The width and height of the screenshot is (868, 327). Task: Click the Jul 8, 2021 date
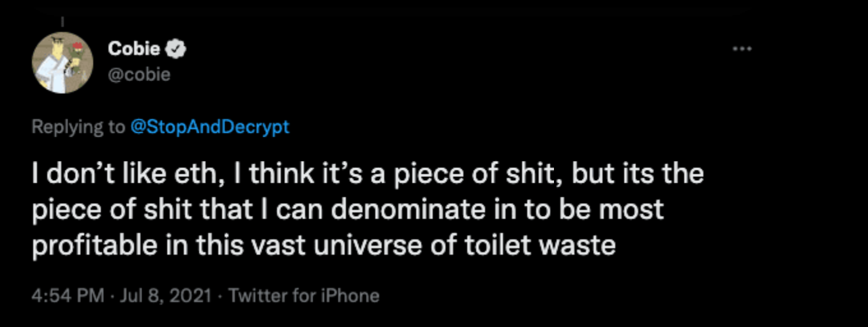(x=163, y=296)
